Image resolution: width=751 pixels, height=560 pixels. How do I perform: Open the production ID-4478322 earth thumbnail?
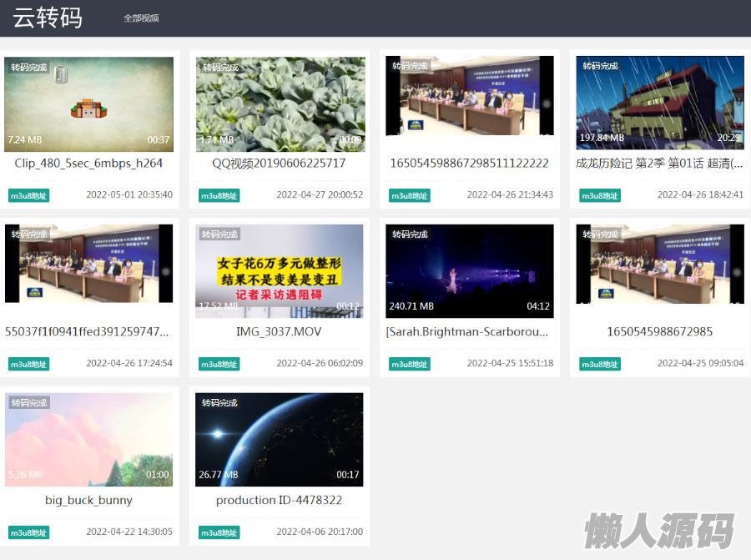pos(280,440)
